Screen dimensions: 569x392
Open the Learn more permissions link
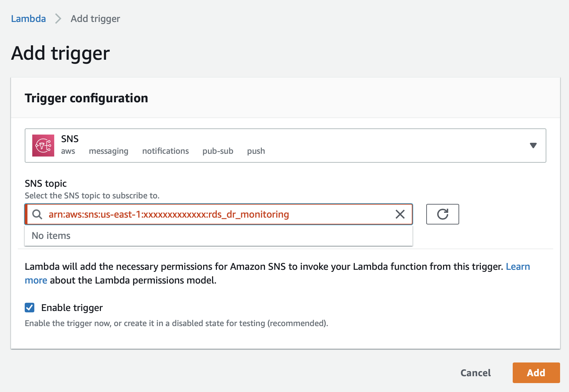pos(518,267)
